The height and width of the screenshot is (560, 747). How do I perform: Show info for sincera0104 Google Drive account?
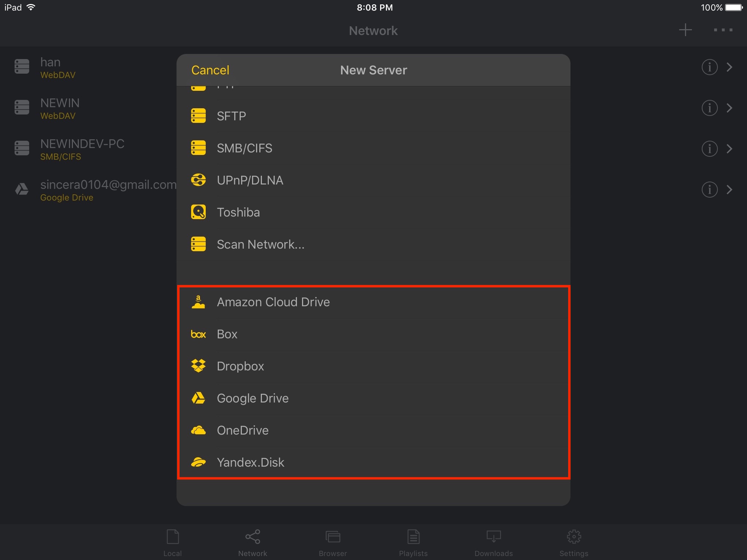point(709,190)
